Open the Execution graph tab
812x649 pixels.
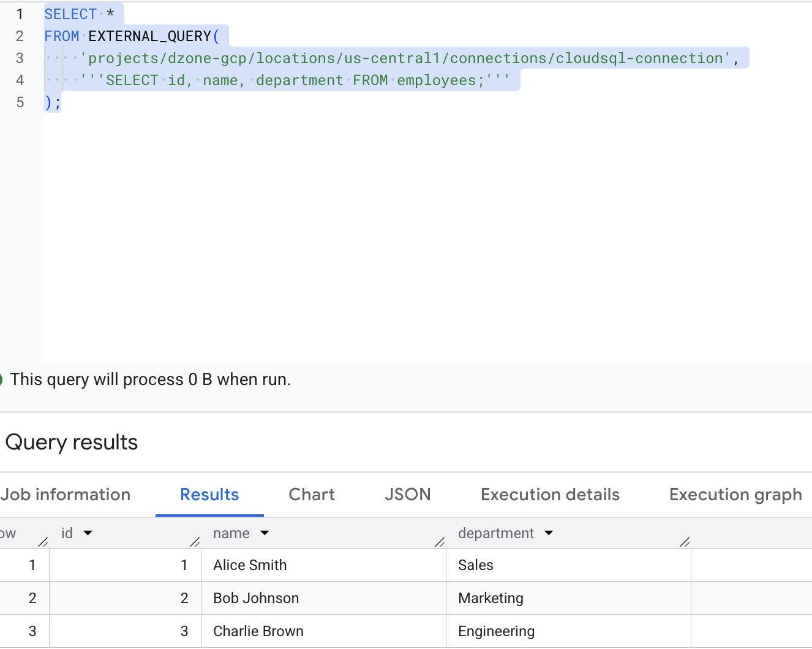click(735, 495)
